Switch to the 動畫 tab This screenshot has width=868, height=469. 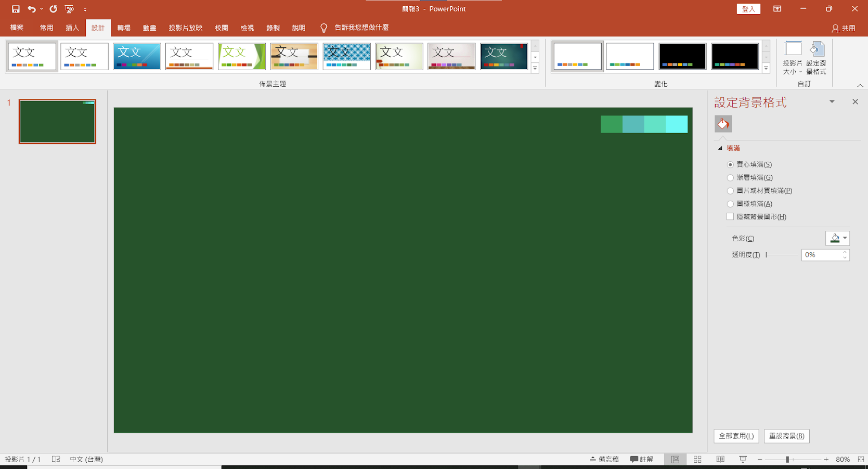[150, 28]
